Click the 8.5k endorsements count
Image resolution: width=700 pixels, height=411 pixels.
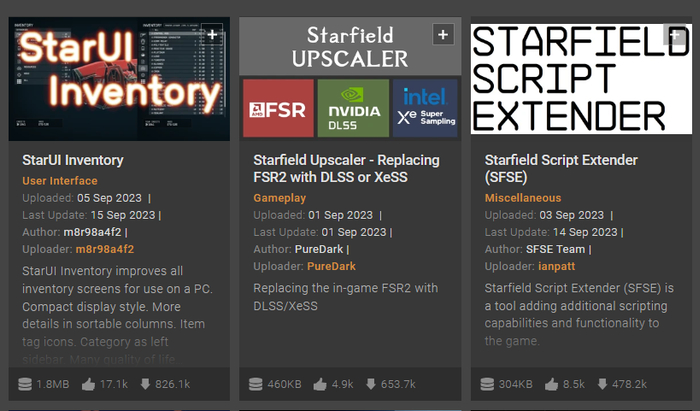(574, 384)
